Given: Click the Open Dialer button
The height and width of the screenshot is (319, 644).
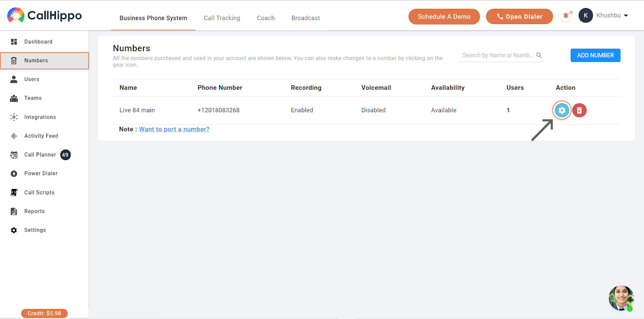Looking at the screenshot, I should 519,16.
